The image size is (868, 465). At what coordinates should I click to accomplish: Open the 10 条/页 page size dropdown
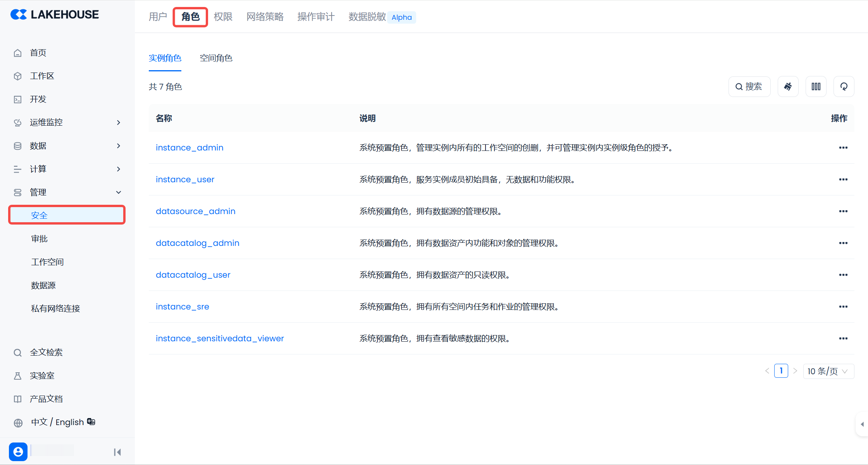tap(828, 371)
